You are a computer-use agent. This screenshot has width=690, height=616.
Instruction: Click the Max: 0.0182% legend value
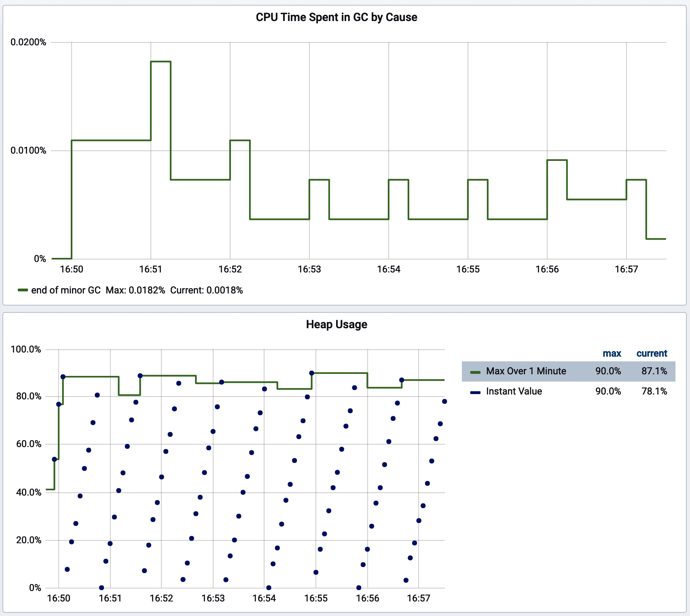[x=135, y=290]
